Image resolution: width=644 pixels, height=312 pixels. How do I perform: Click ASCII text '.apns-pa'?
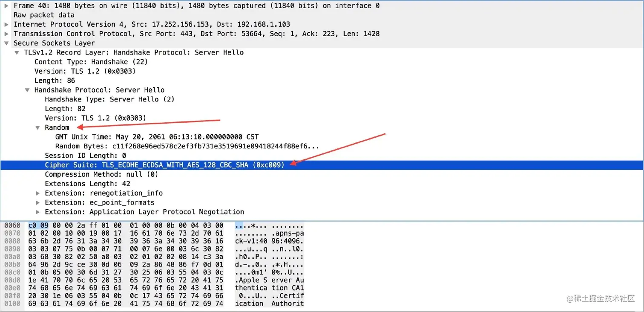(x=287, y=233)
